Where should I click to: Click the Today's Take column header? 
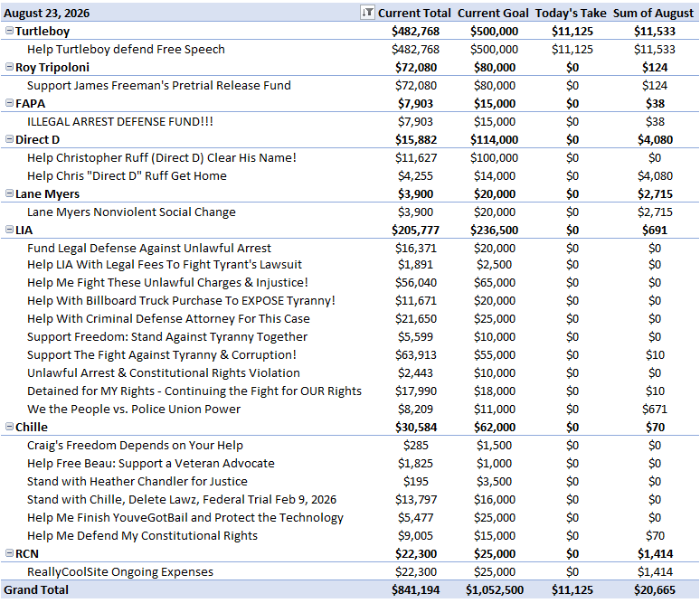click(571, 14)
